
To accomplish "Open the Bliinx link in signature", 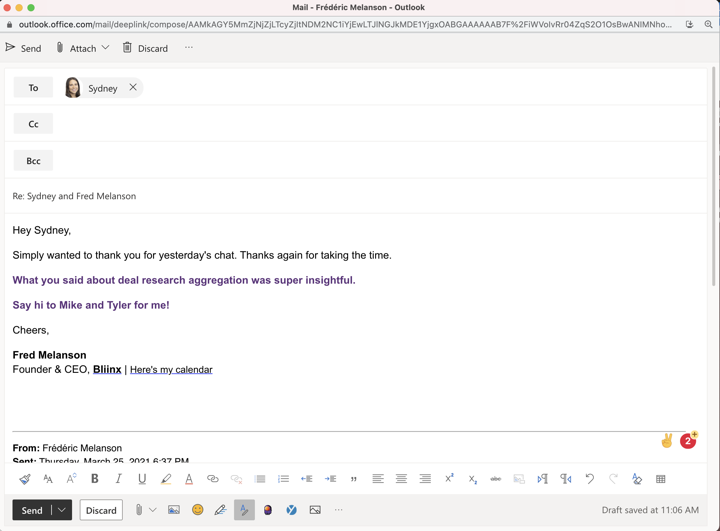I will click(x=107, y=369).
